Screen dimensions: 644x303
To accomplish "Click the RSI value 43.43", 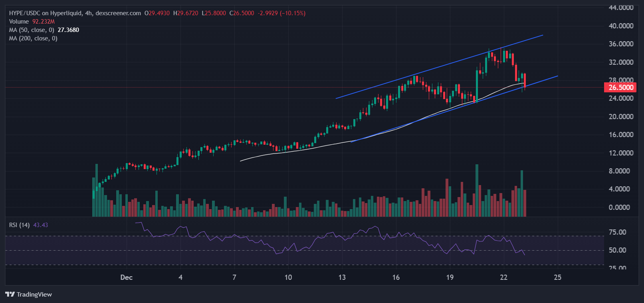I will click(40, 225).
